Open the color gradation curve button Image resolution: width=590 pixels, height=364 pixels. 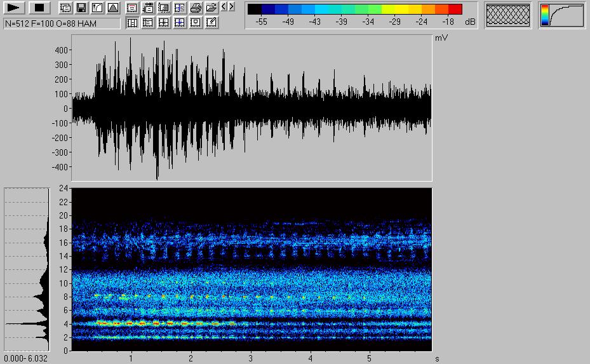coord(562,15)
